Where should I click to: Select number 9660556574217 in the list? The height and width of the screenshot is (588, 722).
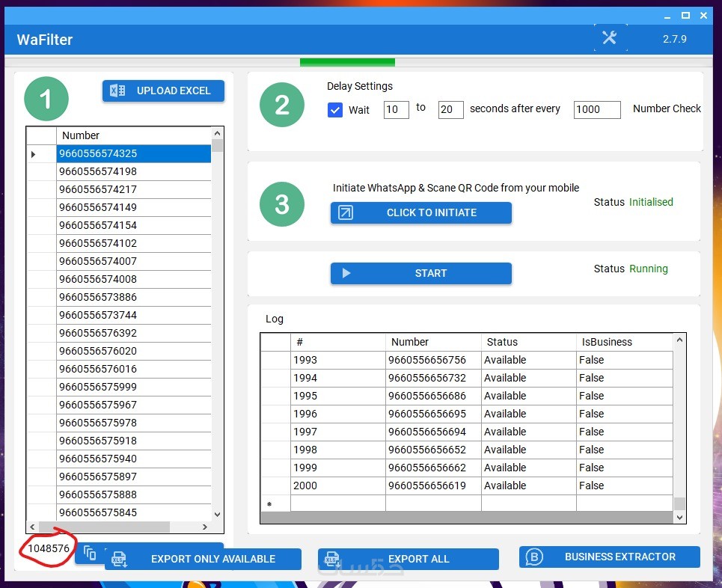[133, 189]
